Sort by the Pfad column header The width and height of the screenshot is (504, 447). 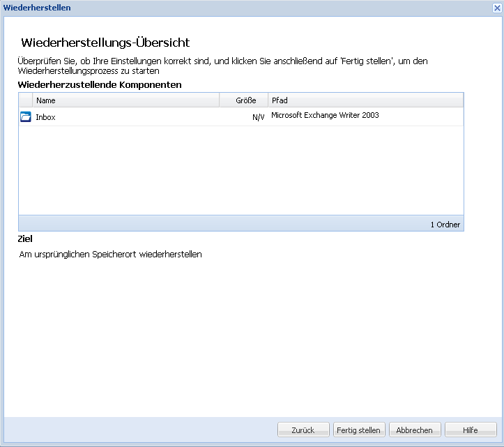(366, 100)
